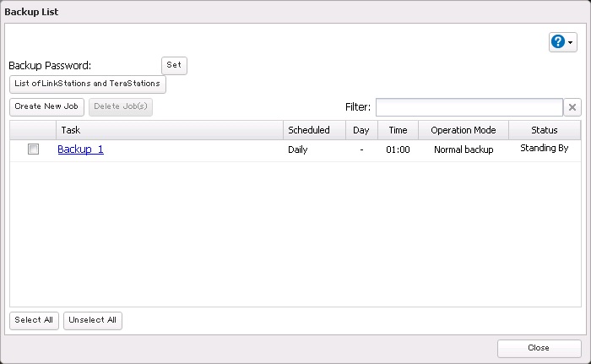Expand the help dropdown arrow
Viewport: 591px width, 364px height.
click(571, 42)
